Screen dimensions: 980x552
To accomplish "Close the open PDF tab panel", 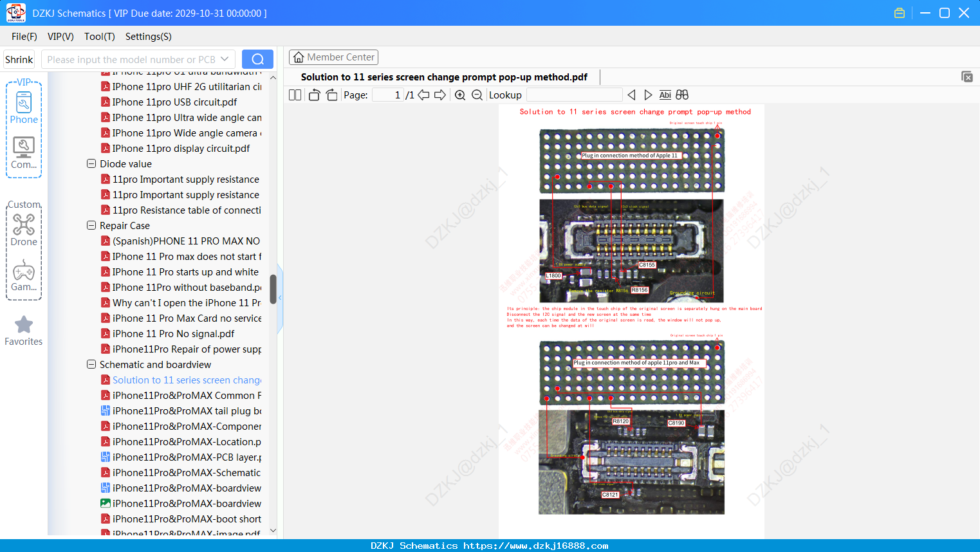I will pyautogui.click(x=967, y=77).
